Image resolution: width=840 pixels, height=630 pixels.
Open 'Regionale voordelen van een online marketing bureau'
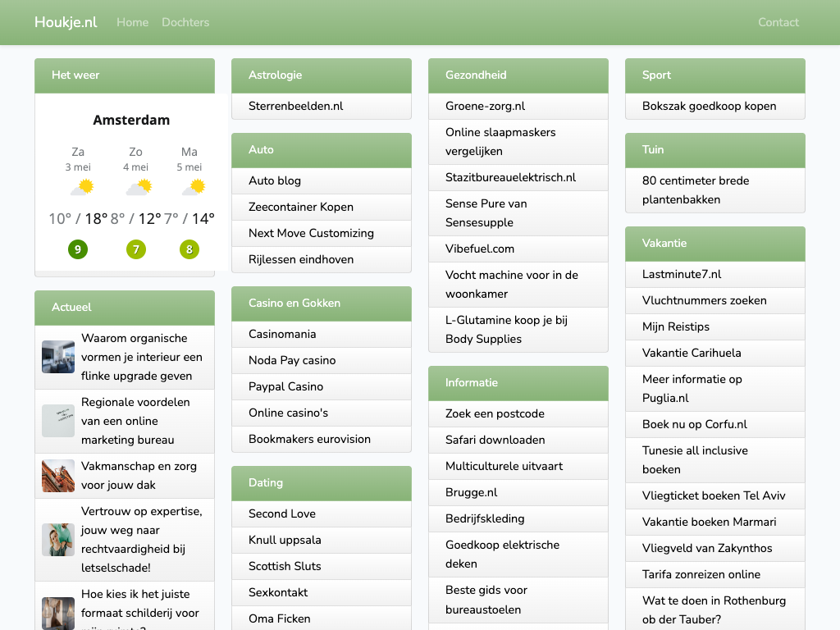135,421
